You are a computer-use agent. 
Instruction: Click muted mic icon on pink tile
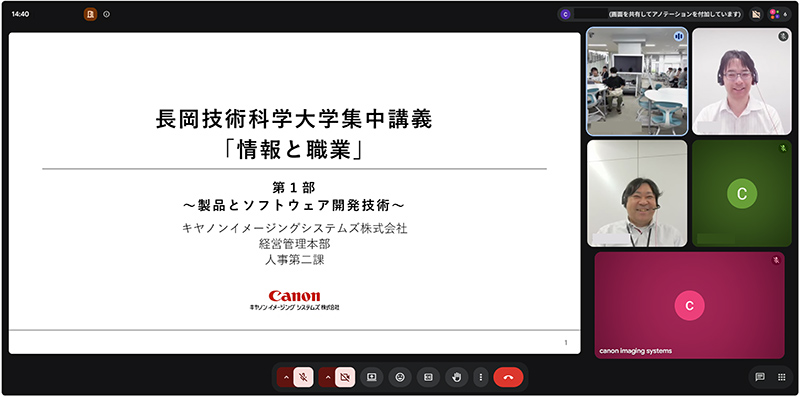(776, 260)
